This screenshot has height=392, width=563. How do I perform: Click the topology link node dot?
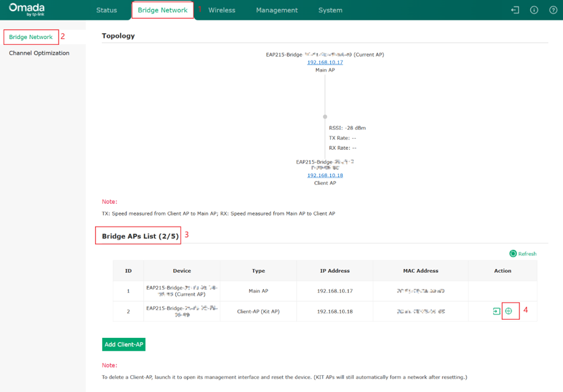tap(325, 117)
